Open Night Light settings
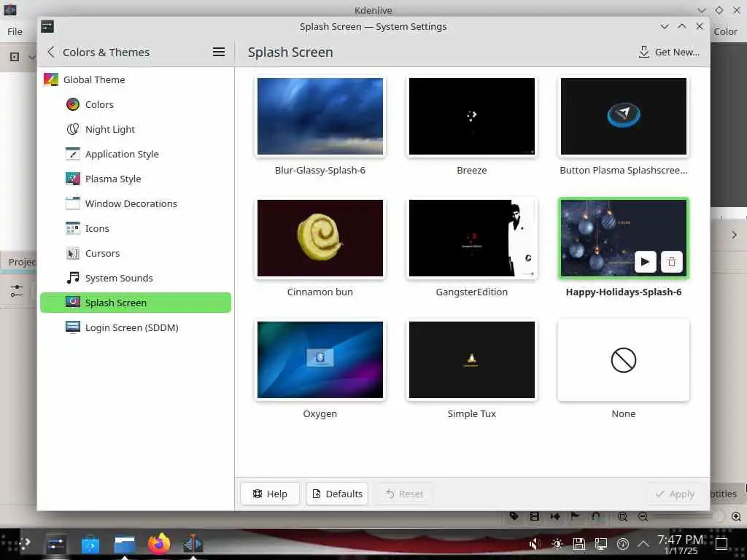 (x=136, y=129)
